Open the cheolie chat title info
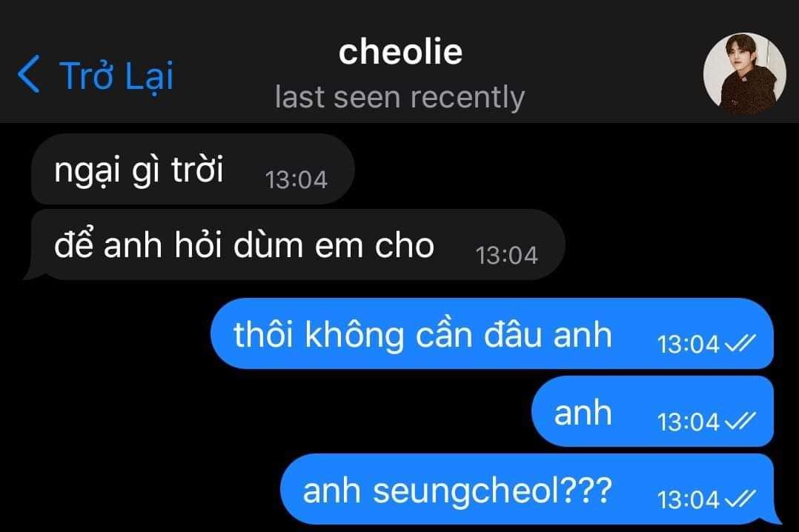Screen dimensions: 799x532 coord(400,52)
